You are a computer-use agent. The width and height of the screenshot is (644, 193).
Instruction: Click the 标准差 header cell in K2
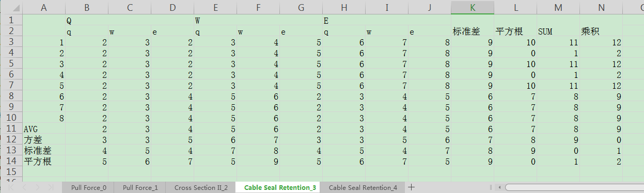473,31
